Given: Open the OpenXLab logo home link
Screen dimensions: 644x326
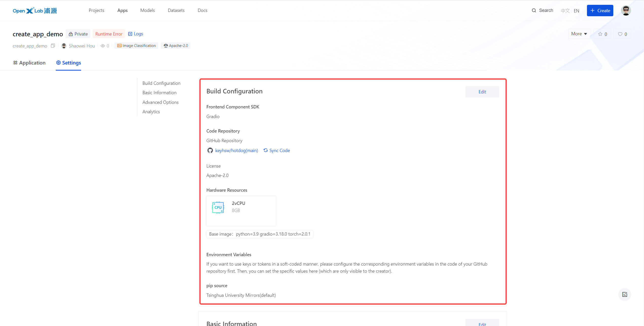Looking at the screenshot, I should coord(35,10).
